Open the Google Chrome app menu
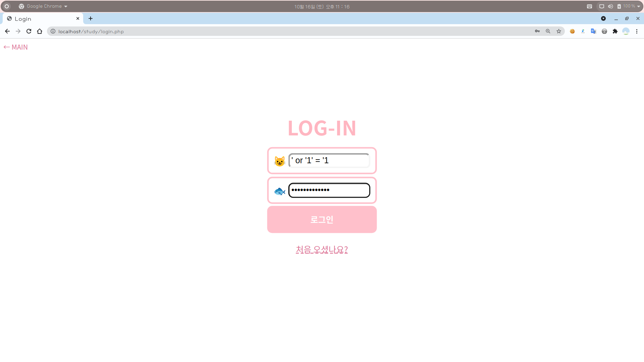 tap(43, 6)
